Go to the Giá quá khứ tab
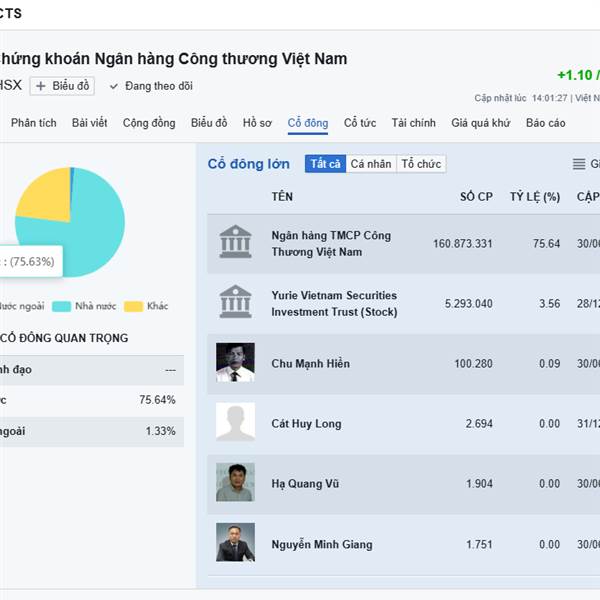The width and height of the screenshot is (600, 600). tap(481, 123)
